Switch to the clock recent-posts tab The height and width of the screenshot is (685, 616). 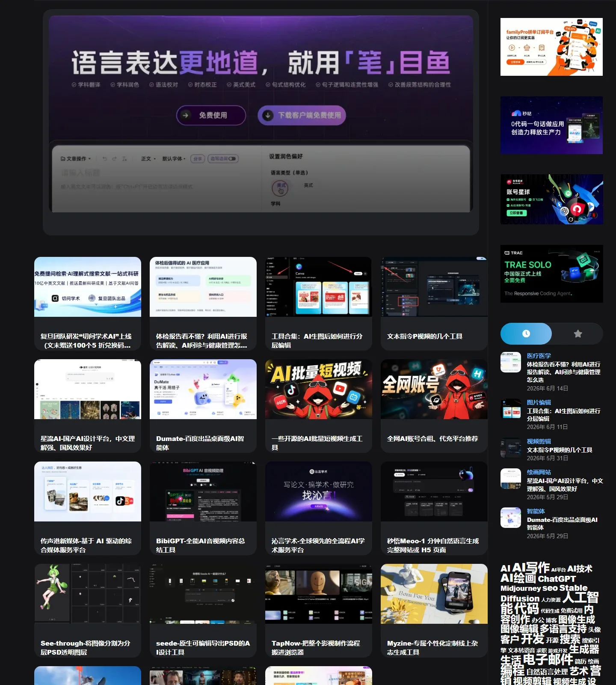(x=526, y=334)
